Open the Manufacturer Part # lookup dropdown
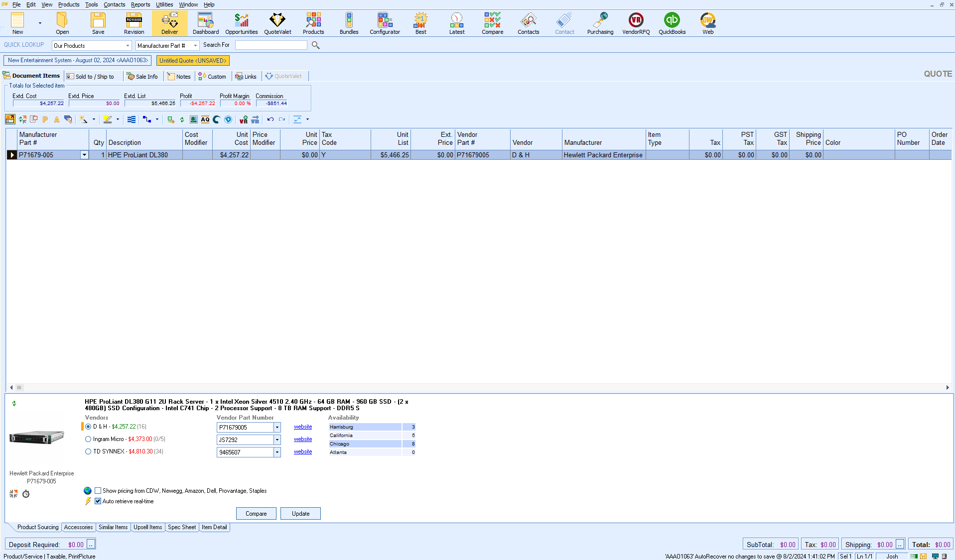955x560 pixels. tap(195, 46)
